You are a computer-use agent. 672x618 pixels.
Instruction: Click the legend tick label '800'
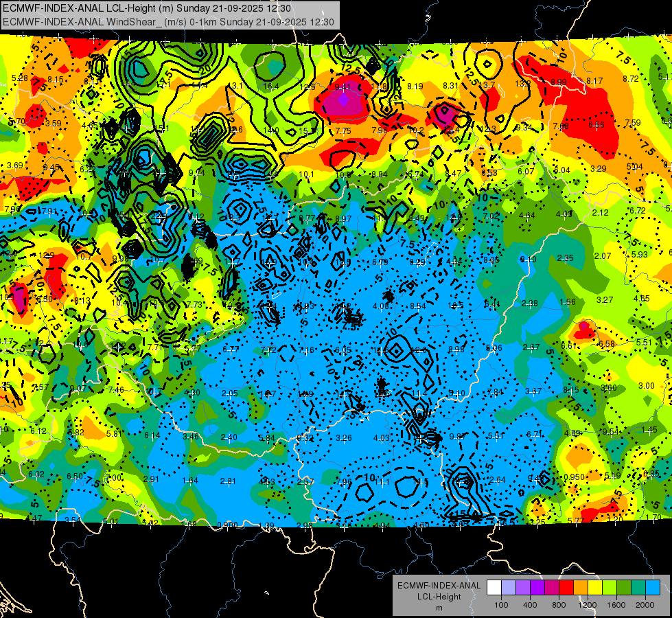pos(559,605)
